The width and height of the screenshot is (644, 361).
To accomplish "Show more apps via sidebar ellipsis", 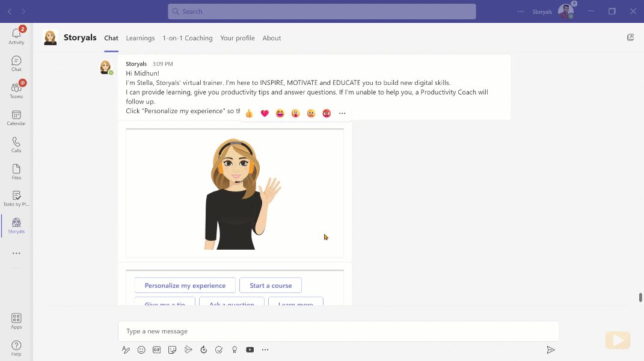I will (x=16, y=253).
